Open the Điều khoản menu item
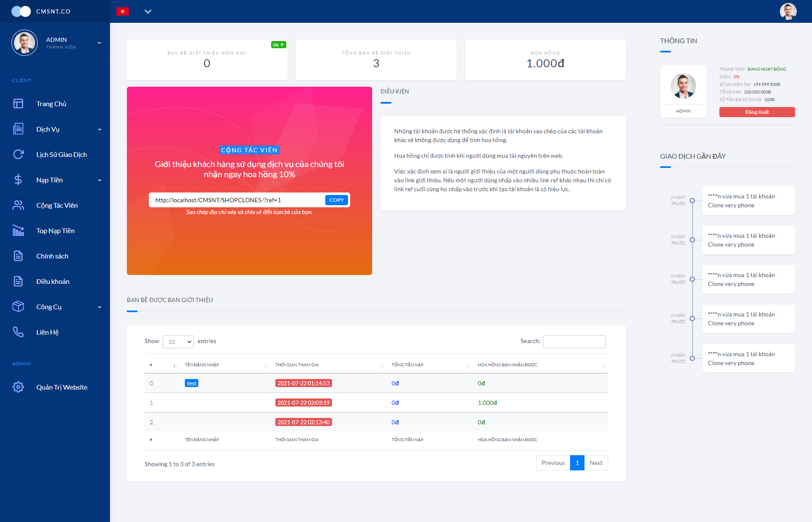The image size is (812, 522). (x=53, y=281)
